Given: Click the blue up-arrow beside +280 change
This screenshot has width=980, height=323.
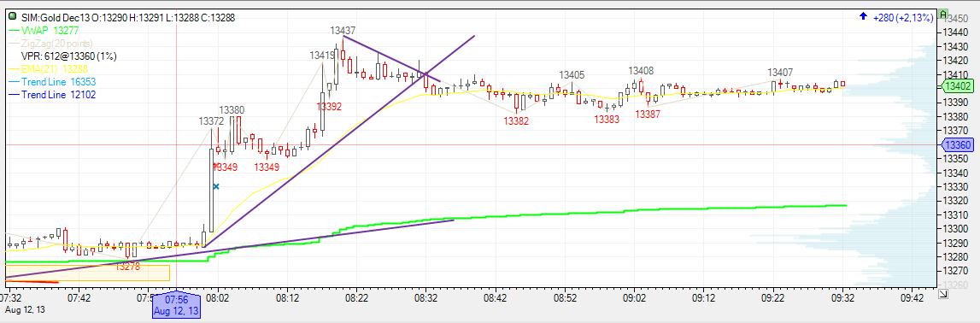Looking at the screenshot, I should [863, 17].
